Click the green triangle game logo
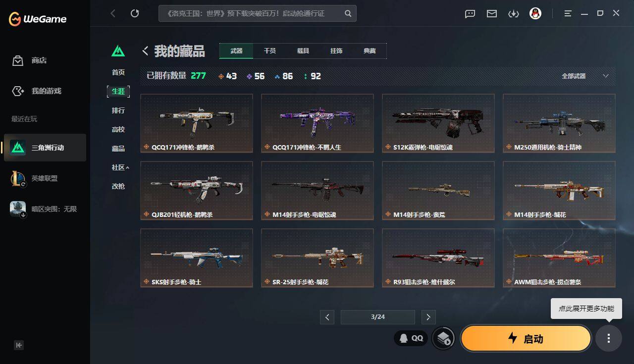The width and height of the screenshot is (634, 364). [118, 51]
